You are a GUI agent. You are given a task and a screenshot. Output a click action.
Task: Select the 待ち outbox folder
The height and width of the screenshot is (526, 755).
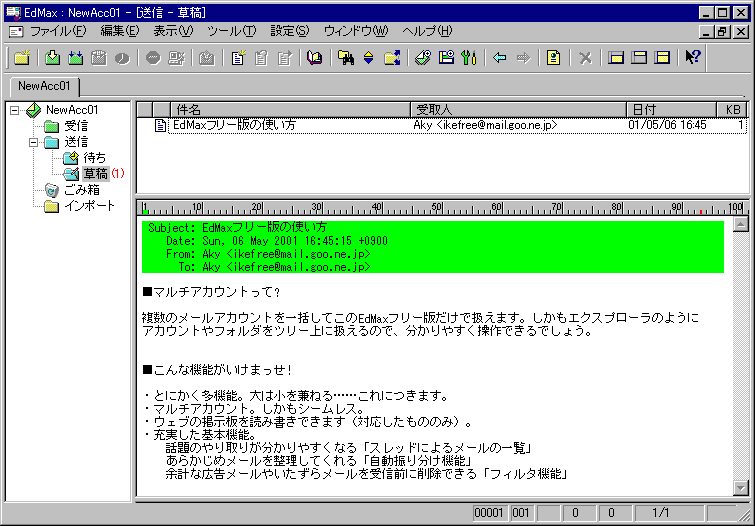pyautogui.click(x=94, y=158)
